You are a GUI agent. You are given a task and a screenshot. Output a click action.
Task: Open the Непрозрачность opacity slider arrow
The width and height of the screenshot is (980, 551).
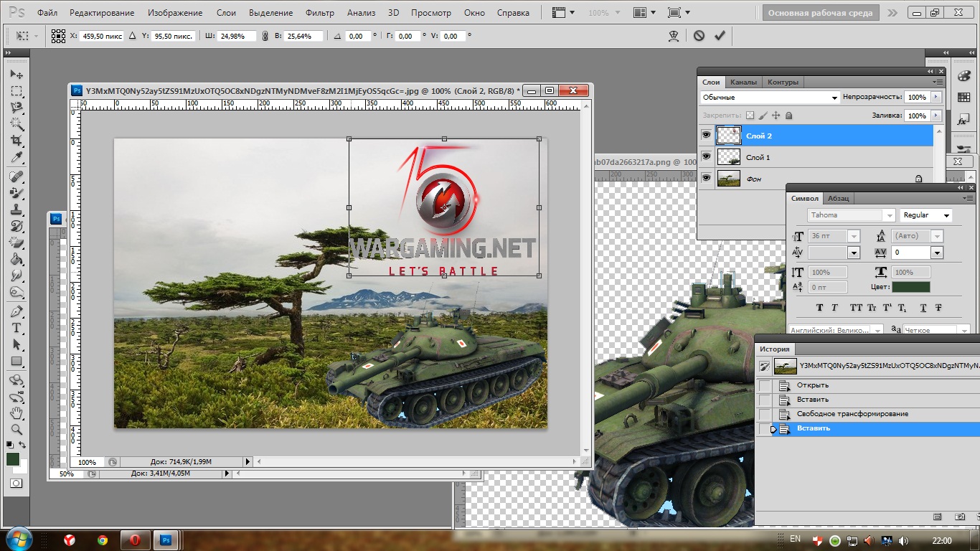(936, 97)
